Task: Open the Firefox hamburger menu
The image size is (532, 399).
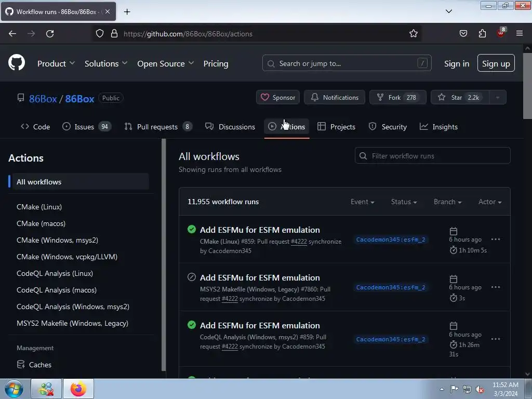Action: pos(520,33)
